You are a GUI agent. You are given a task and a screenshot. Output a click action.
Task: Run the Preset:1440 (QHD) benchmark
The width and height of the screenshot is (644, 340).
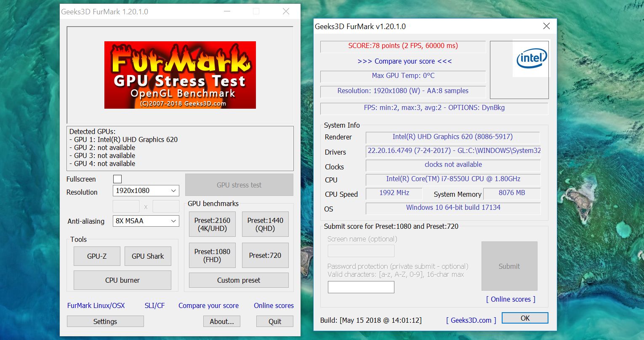click(x=265, y=225)
